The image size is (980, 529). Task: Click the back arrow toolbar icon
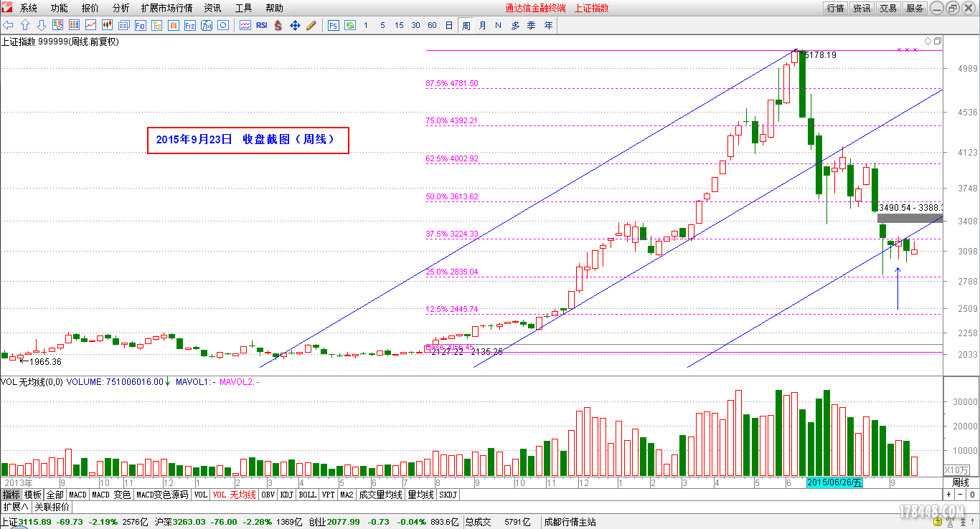9,25
